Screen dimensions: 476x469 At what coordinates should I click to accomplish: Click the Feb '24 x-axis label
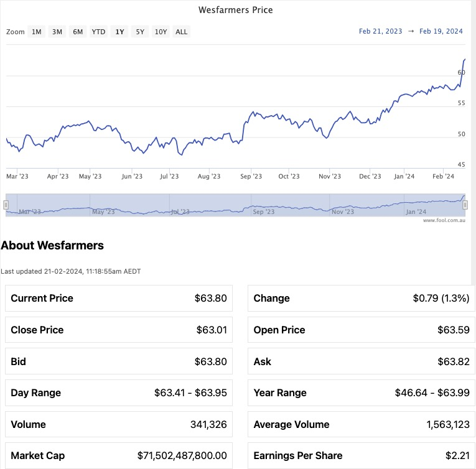click(x=443, y=177)
